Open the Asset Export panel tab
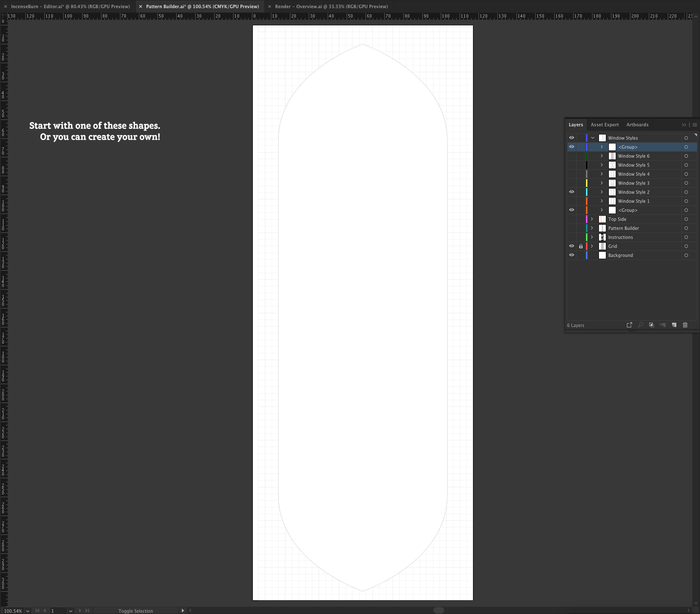Image resolution: width=700 pixels, height=614 pixels. coord(604,125)
